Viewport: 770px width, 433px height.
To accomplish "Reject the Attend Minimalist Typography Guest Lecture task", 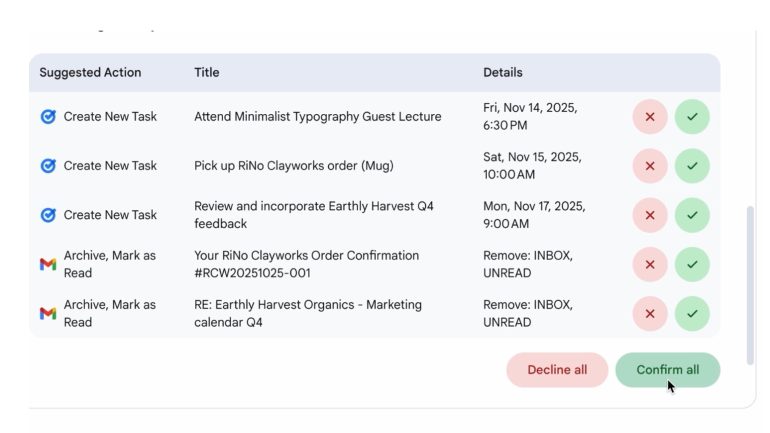I will [x=650, y=117].
